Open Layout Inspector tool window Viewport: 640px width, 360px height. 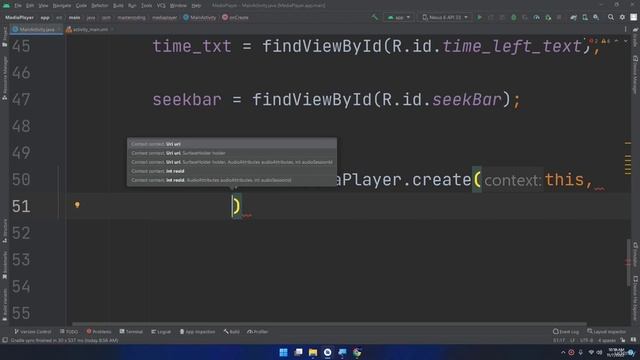(606, 332)
